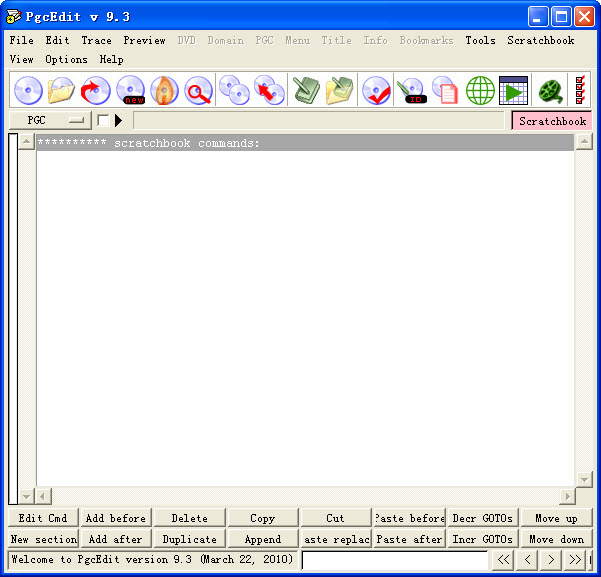The image size is (601, 577).
Task: Click the horizontal scrollbar right arrow
Action: pyautogui.click(x=567, y=496)
